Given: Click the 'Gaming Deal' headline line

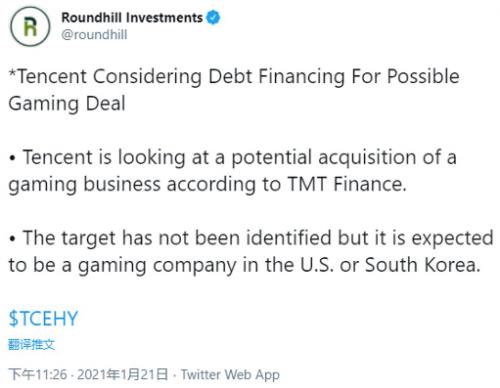Looking at the screenshot, I should tap(67, 104).
